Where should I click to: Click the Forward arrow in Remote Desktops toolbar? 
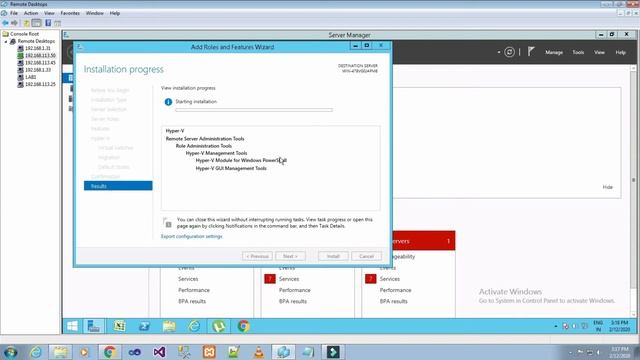point(14,23)
